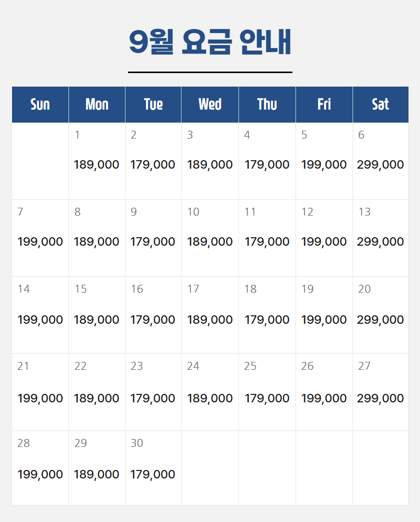
Task: Click the 9월 요금 안내 title
Action: 210,42
